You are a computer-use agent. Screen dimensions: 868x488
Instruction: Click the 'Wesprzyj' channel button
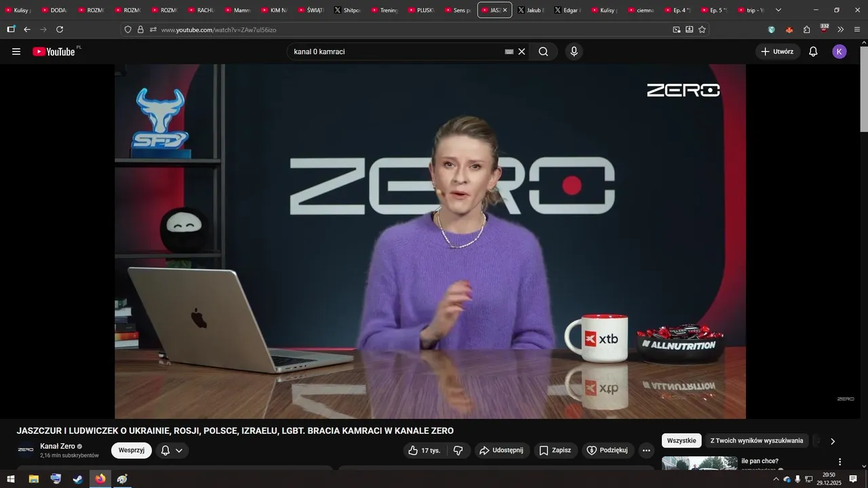click(x=132, y=450)
